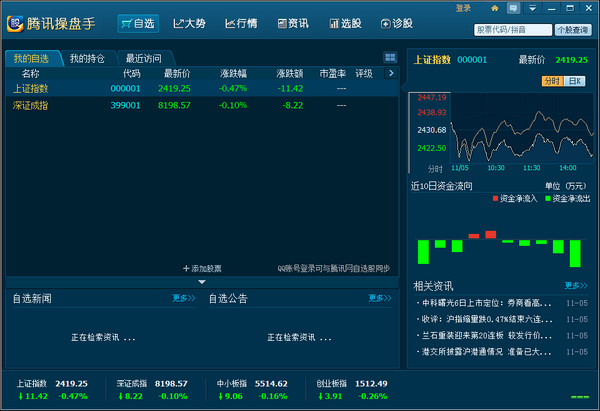
Task: Switch to 最近访问 tab
Action: 144,59
